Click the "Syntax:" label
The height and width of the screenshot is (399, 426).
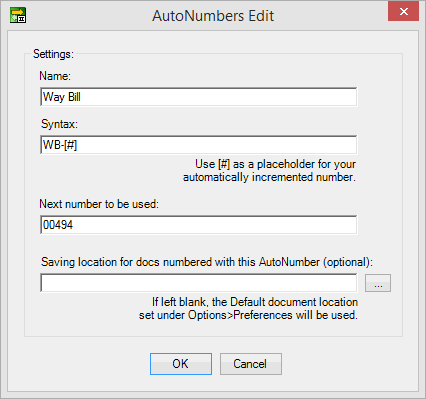pos(59,124)
